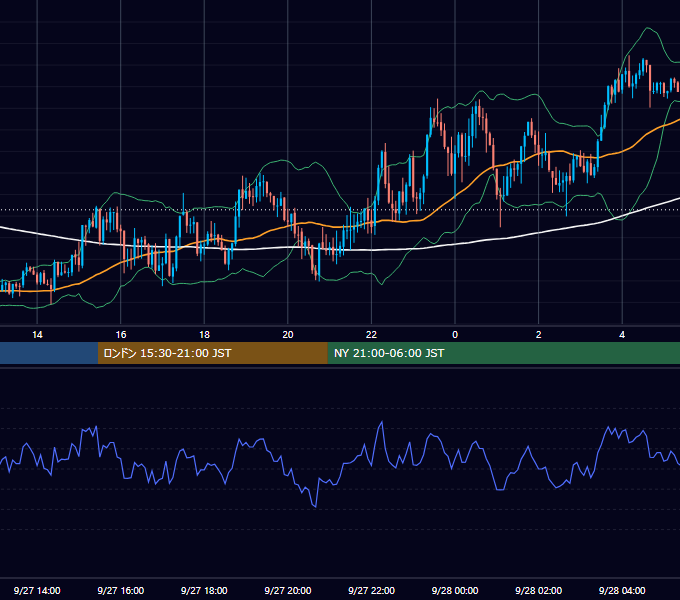
Task: Click the 9/28 02:00 label on indicator axis
Action: pos(538,590)
